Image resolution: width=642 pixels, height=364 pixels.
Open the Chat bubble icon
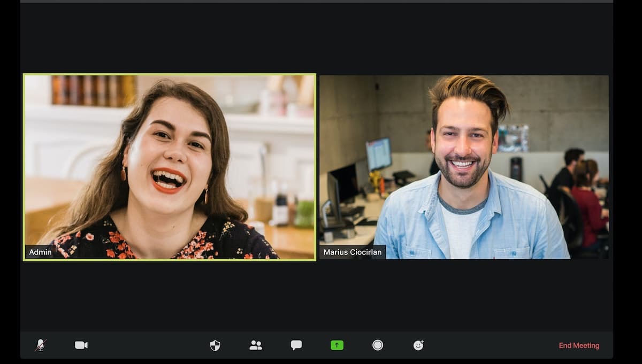pos(296,345)
